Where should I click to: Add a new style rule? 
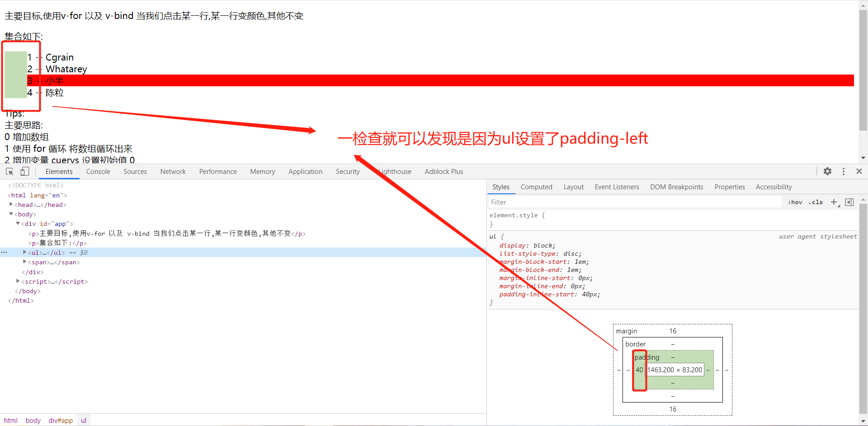coord(834,202)
